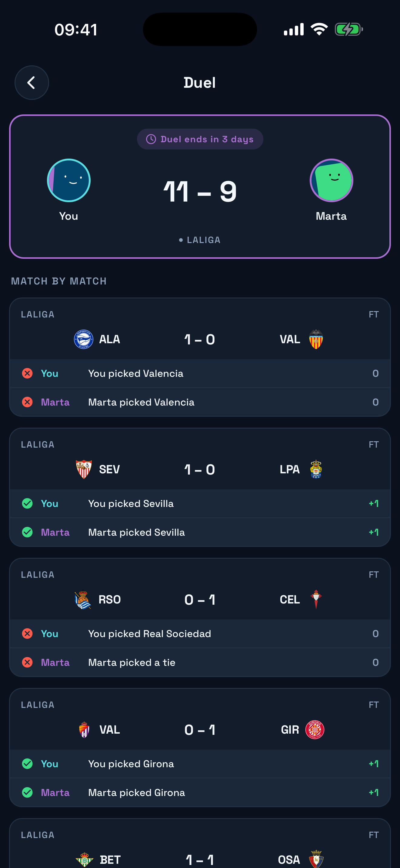This screenshot has width=400, height=868.
Task: Tap the clock icon in duel timer
Action: tap(151, 139)
